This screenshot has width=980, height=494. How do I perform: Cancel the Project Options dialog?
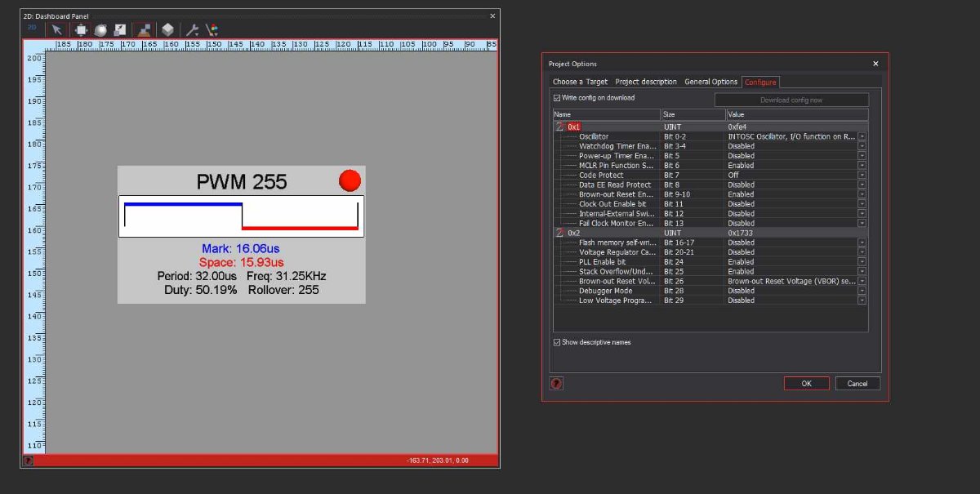click(x=857, y=384)
